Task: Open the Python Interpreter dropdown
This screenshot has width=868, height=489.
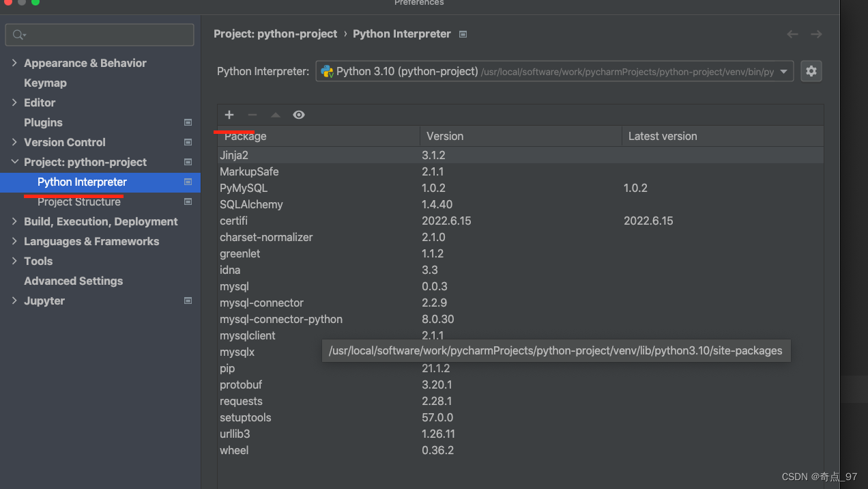Action: click(554, 71)
